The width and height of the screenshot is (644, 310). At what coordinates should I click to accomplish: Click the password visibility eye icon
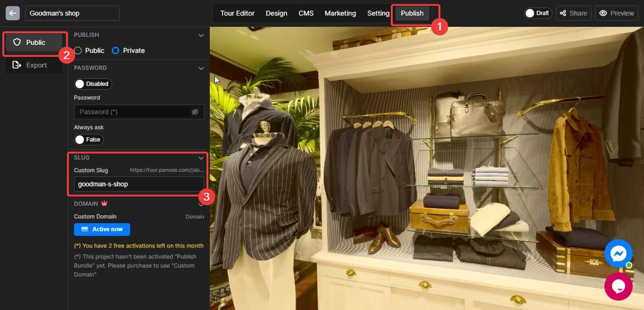(x=196, y=112)
